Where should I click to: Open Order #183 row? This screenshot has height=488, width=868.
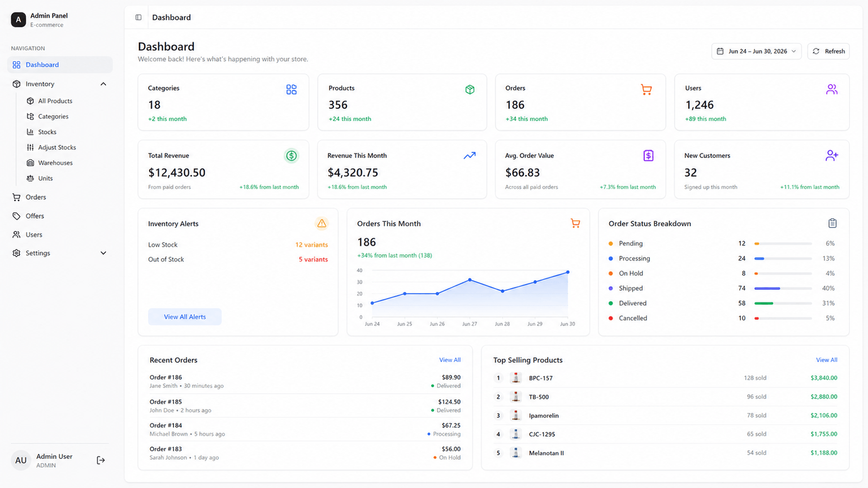[x=305, y=453]
